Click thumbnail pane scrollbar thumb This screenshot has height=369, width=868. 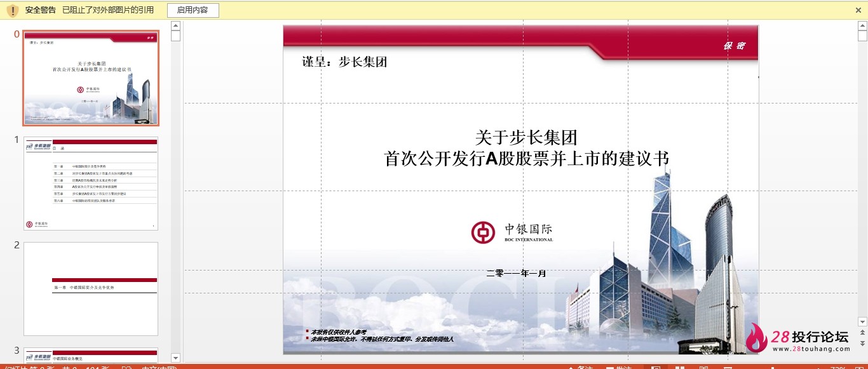176,36
